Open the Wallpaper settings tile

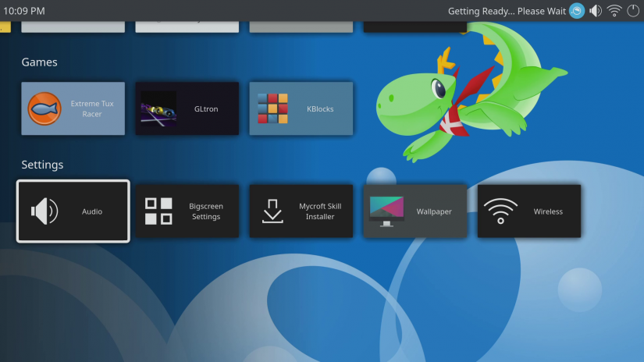coord(415,211)
